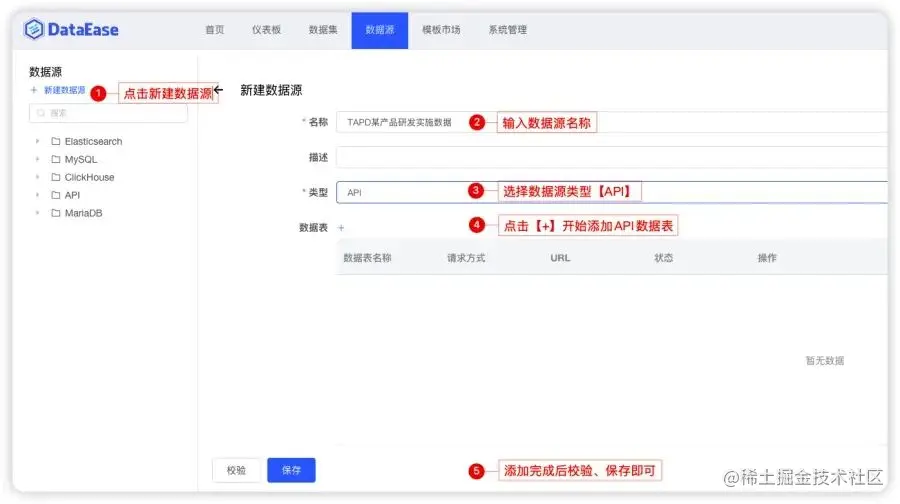Open the 类型 dropdown showing API
This screenshot has width=900, height=504.
point(612,192)
